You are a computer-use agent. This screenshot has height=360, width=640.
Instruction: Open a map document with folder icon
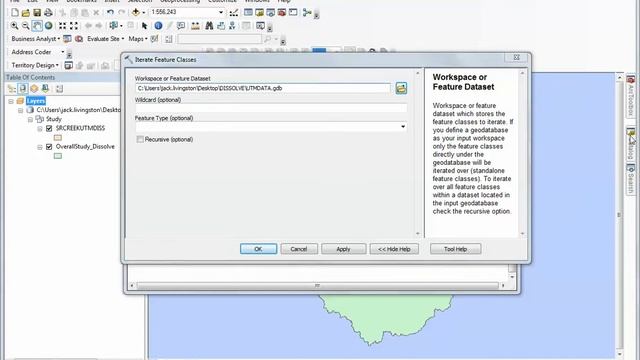point(26,13)
